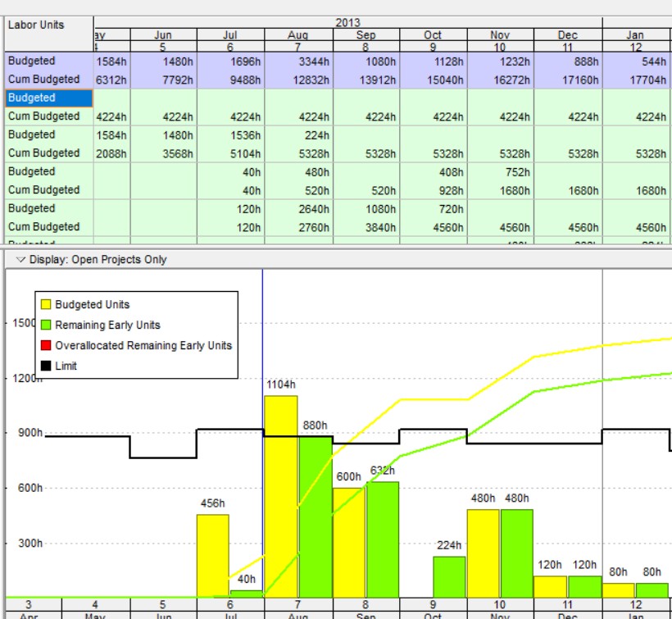
Task: Select the 752h cell under Nov
Action: coord(500,171)
